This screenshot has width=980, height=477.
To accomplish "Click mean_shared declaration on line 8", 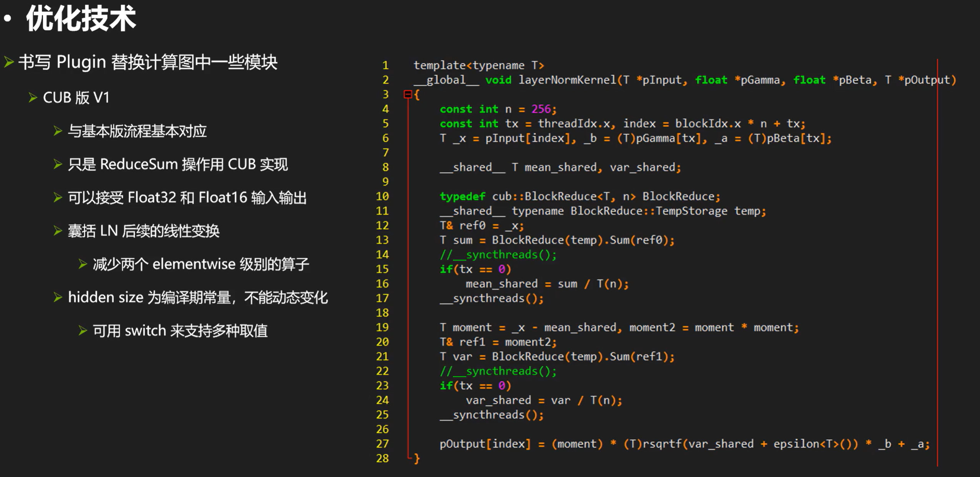I will (x=561, y=168).
